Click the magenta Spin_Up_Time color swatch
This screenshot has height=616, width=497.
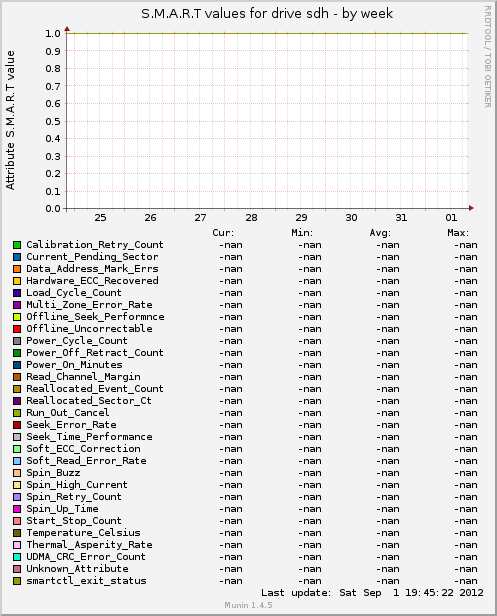pos(17,509)
